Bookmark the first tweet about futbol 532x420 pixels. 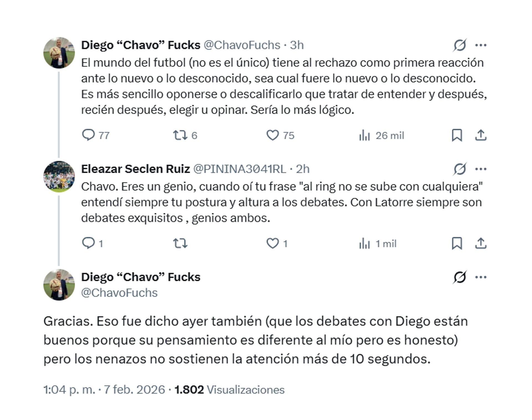tap(457, 135)
